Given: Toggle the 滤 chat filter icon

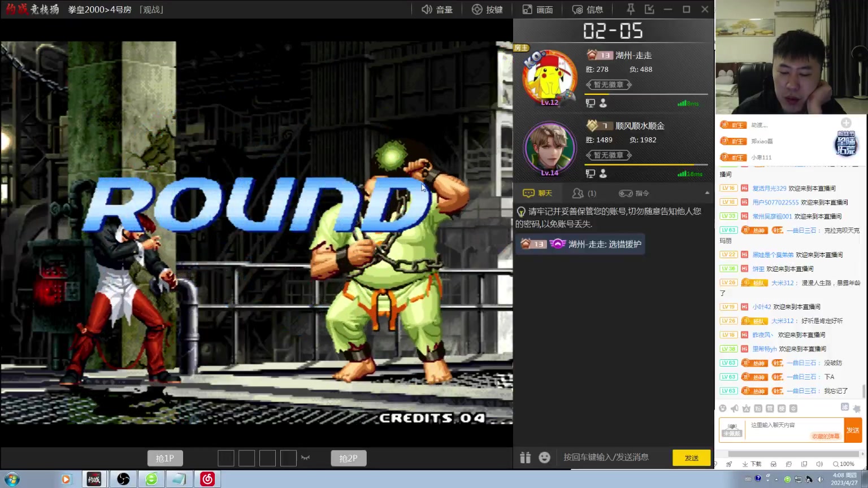Looking at the screenshot, I should click(845, 407).
